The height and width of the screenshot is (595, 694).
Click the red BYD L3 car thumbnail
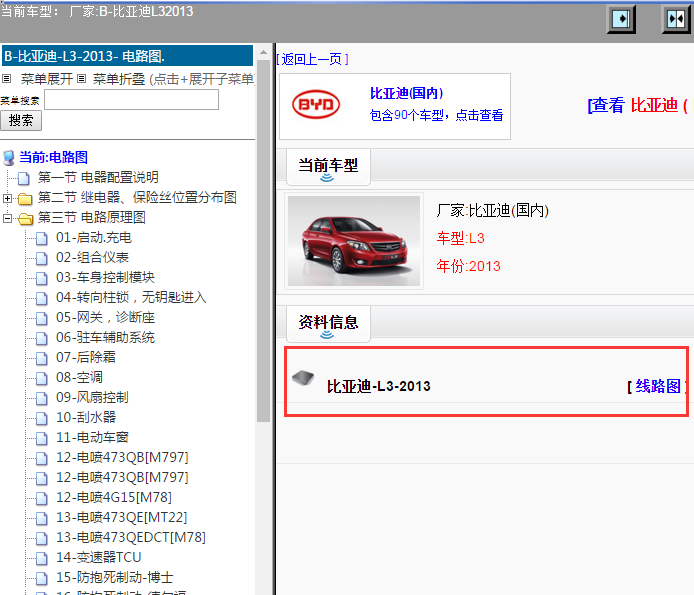tap(354, 241)
